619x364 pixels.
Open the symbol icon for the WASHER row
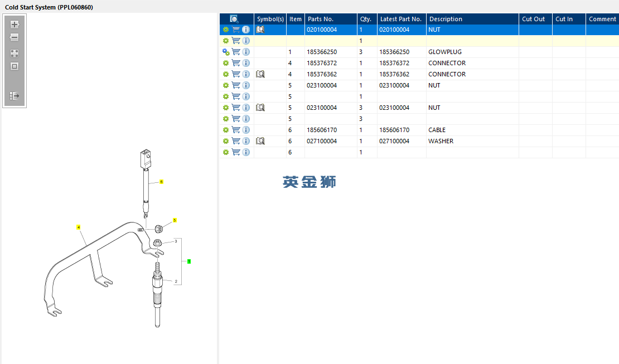pyautogui.click(x=260, y=141)
